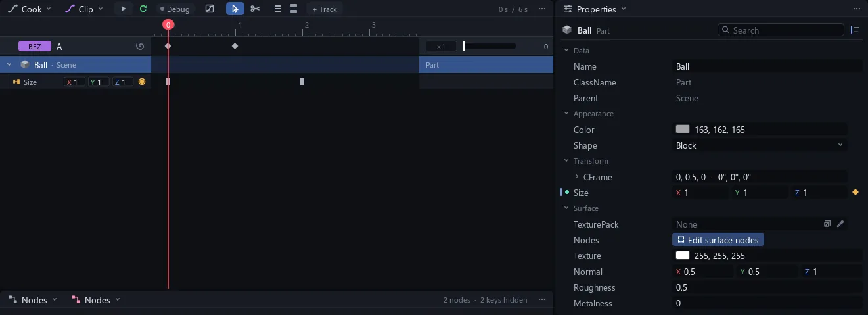
Task: Toggle the yellow record keyframe circle on Size track
Action: pos(142,82)
